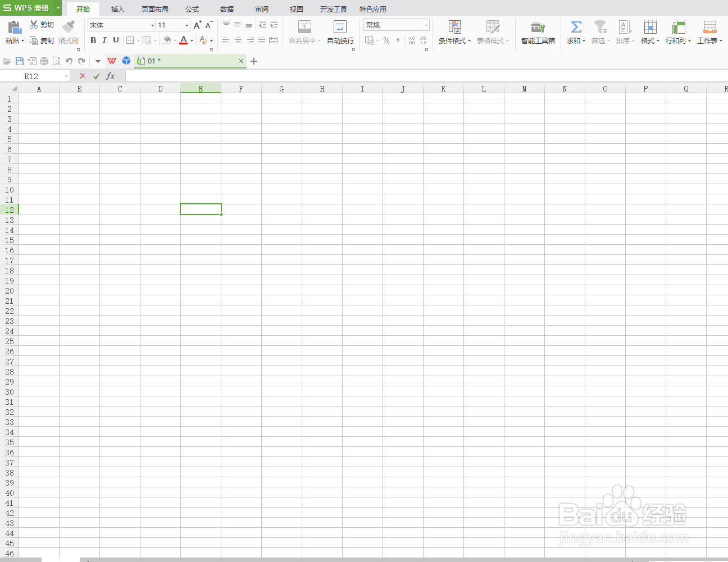Open the number format 常规 dropdown
Viewport: 728px width, 562px height.
point(426,25)
